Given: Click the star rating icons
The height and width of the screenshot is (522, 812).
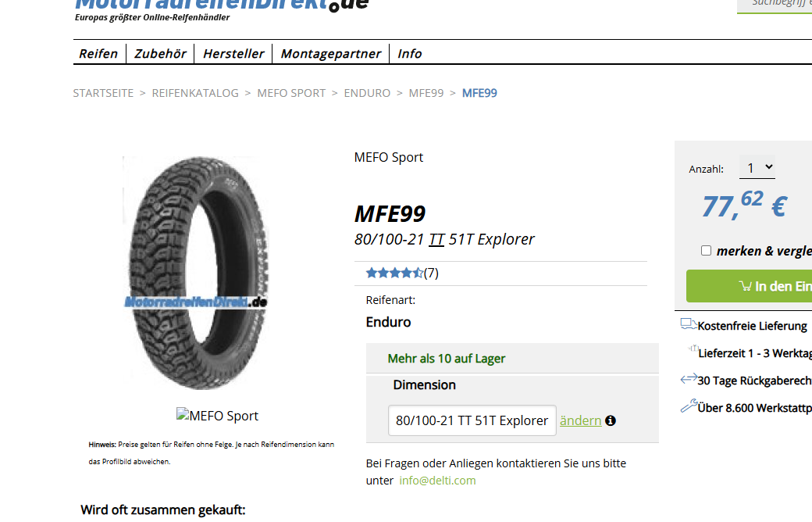Looking at the screenshot, I should coord(394,273).
